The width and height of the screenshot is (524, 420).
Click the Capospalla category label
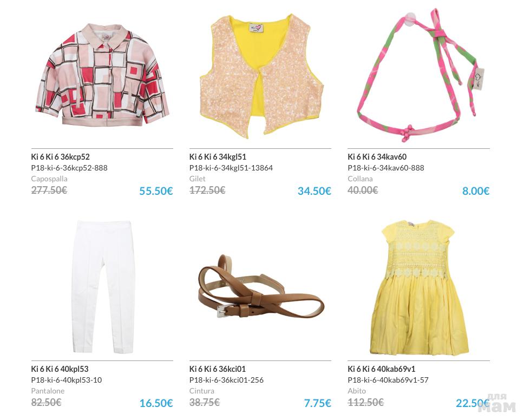(49, 179)
